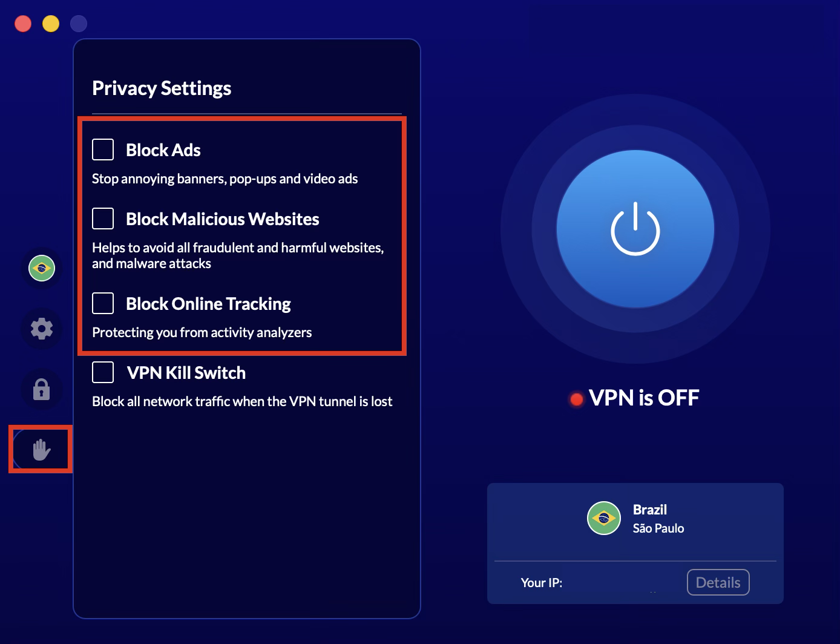
Task: Open the server list from the location card
Action: (x=635, y=519)
